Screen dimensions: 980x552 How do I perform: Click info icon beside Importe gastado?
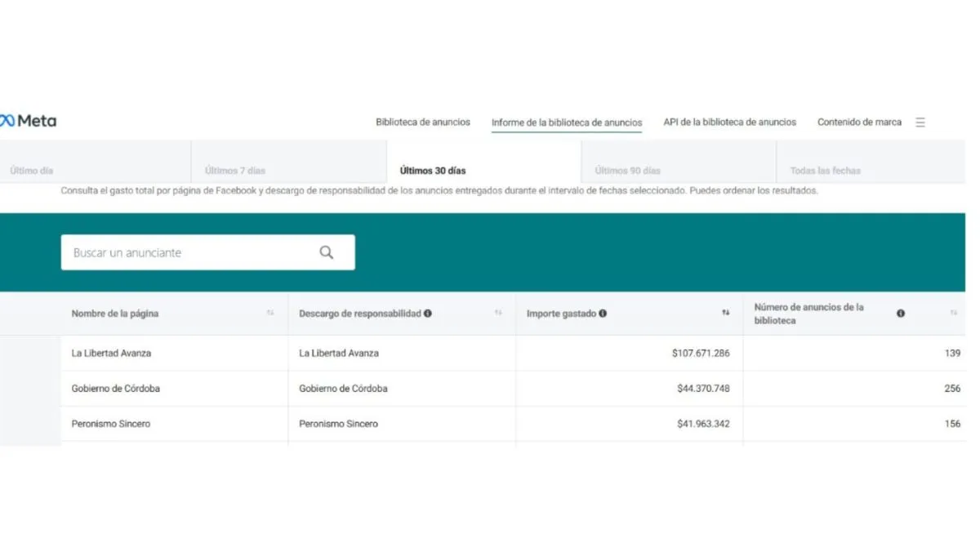click(x=603, y=314)
